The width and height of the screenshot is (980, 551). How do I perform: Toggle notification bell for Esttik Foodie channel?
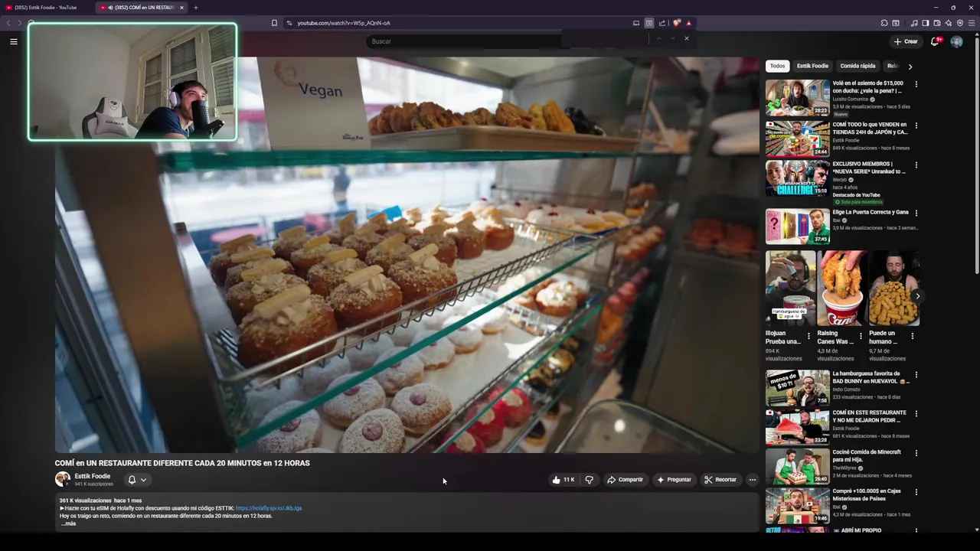pos(132,480)
